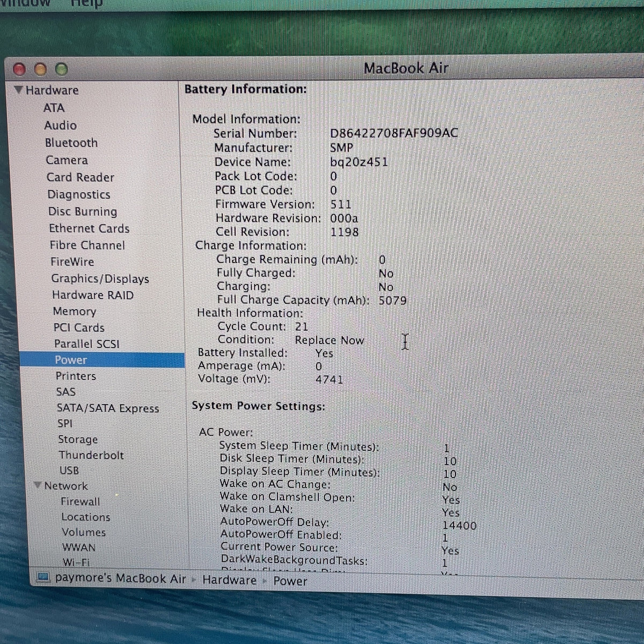Screen dimensions: 644x644
Task: Click the Hardware Revision value 000a
Action: click(x=344, y=218)
